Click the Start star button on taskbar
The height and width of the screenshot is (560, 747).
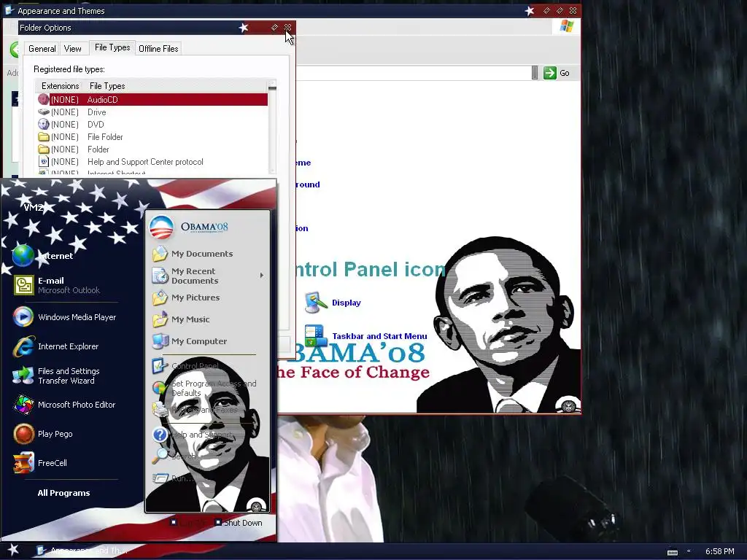(13, 550)
